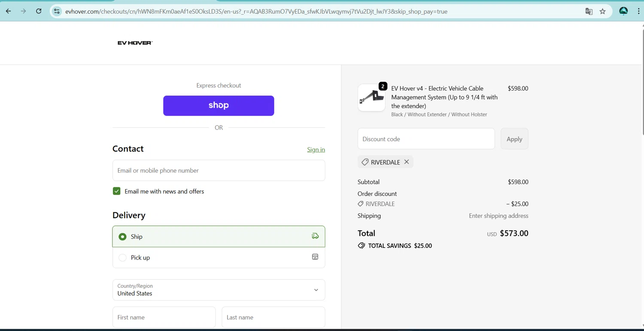Click the browser address bar URL

tap(256, 12)
